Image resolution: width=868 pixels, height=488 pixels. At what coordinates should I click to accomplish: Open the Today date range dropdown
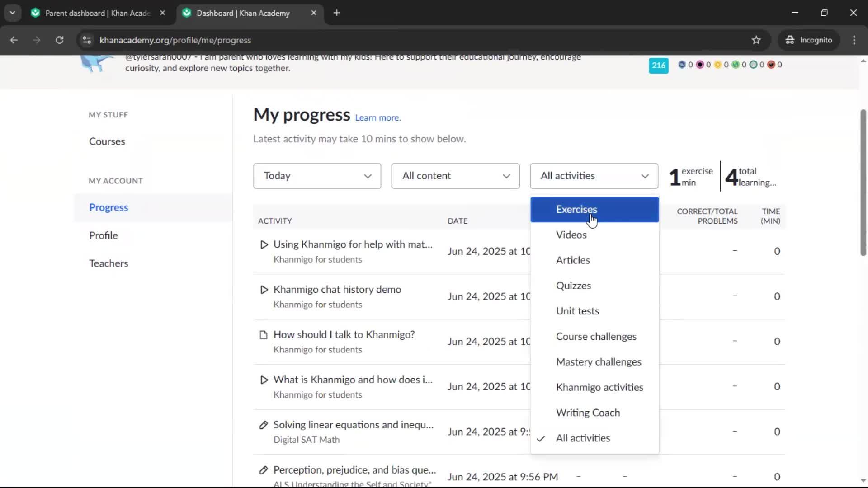[x=317, y=176]
